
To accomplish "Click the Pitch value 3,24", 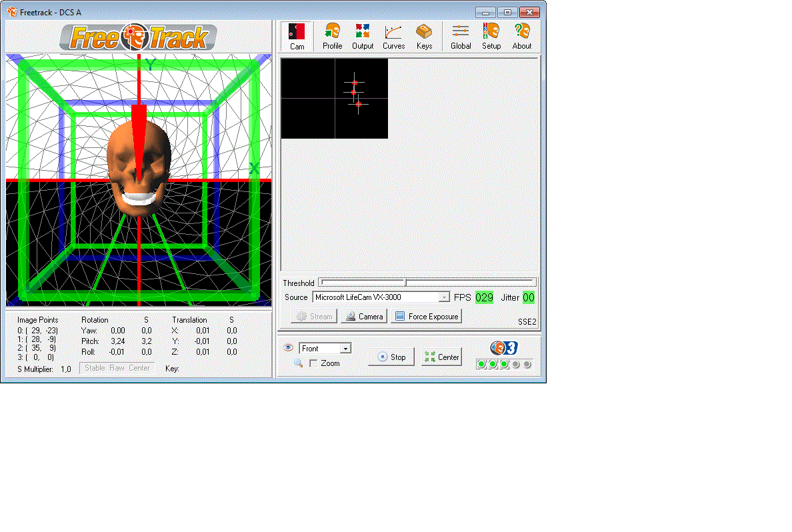I will 118,341.
